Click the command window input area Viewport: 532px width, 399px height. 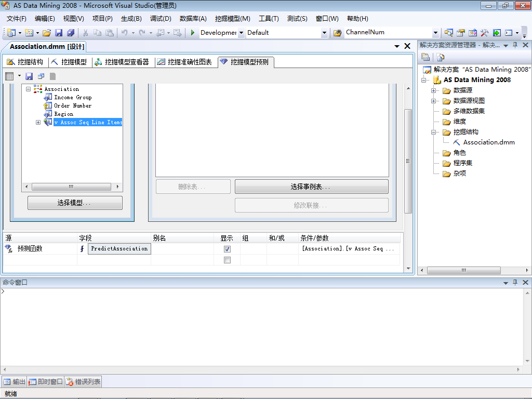[x=261, y=327]
